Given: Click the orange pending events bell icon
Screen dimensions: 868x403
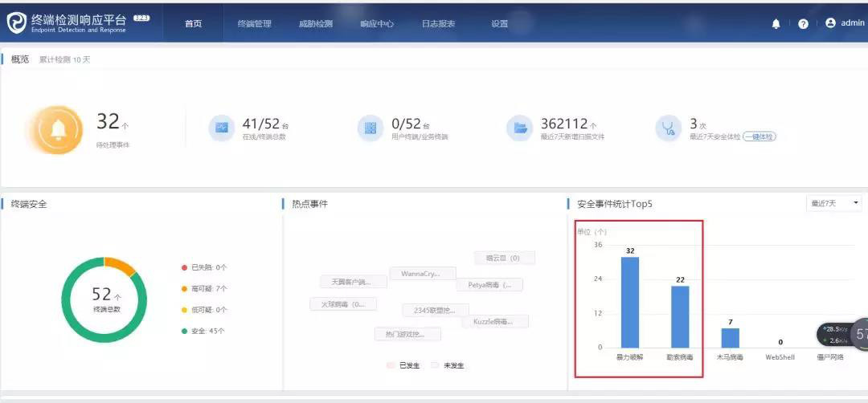Looking at the screenshot, I should [x=58, y=128].
